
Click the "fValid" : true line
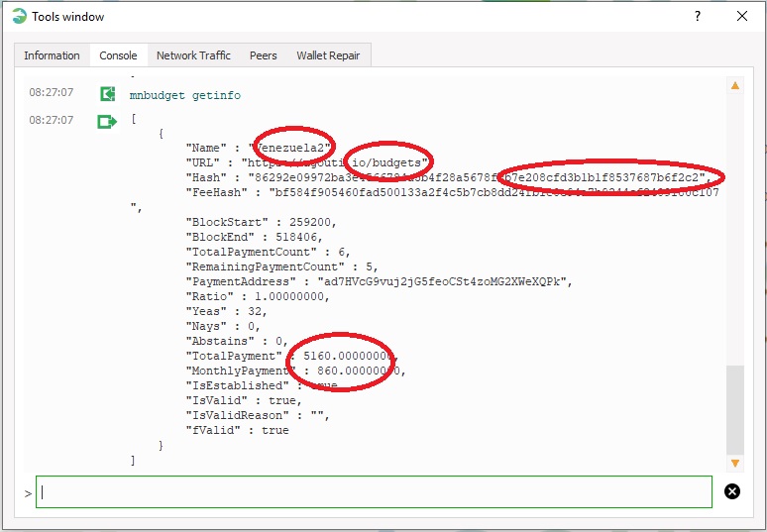(x=237, y=430)
